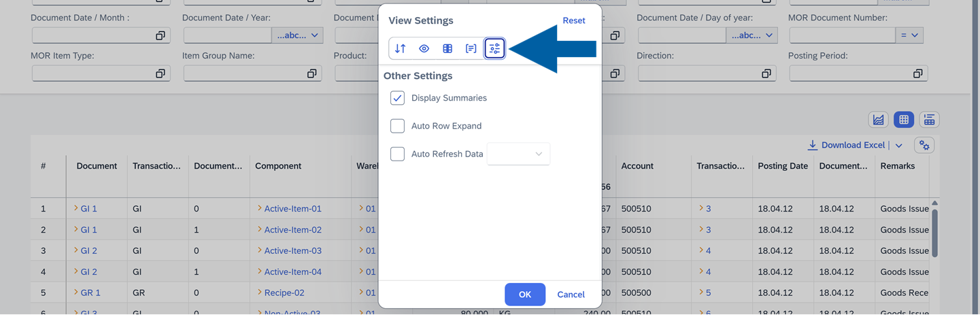Open GI 1 document link in row 1

coord(88,209)
